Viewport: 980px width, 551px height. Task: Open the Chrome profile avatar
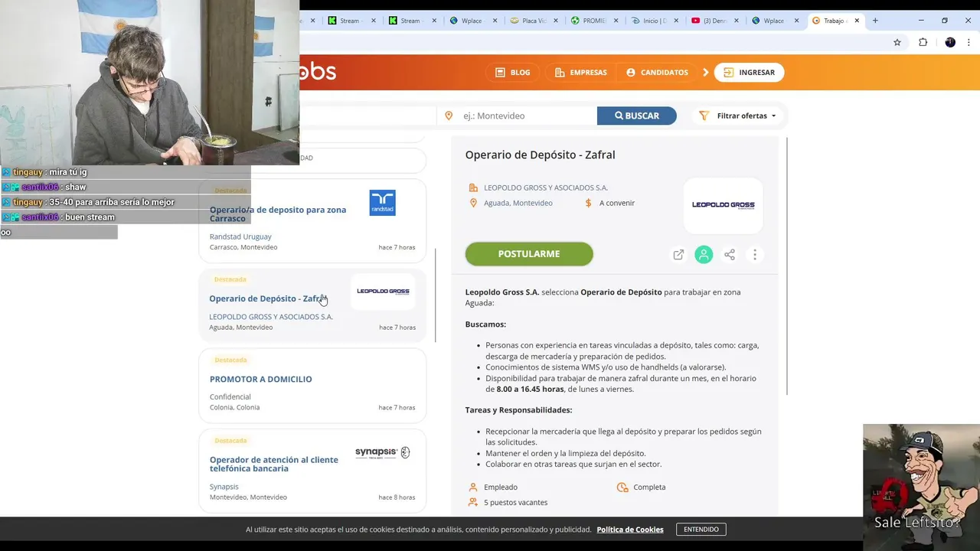950,42
